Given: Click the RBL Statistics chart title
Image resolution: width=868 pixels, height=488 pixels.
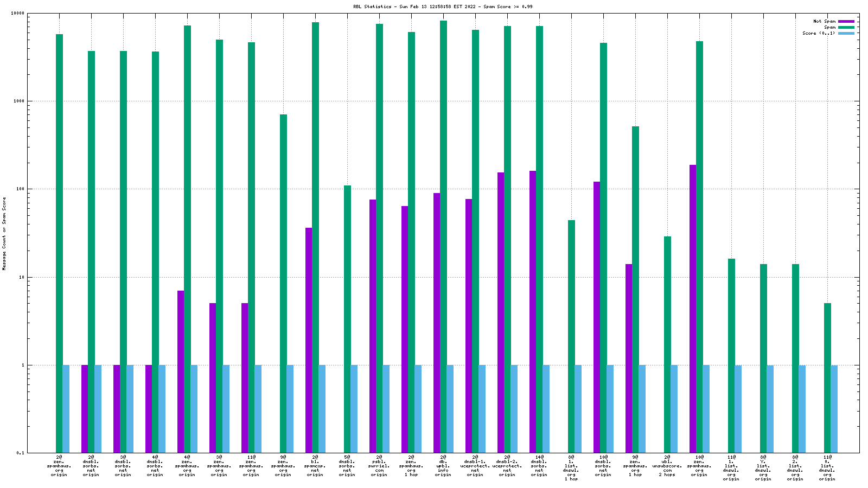Looking at the screenshot, I should click(x=443, y=7).
